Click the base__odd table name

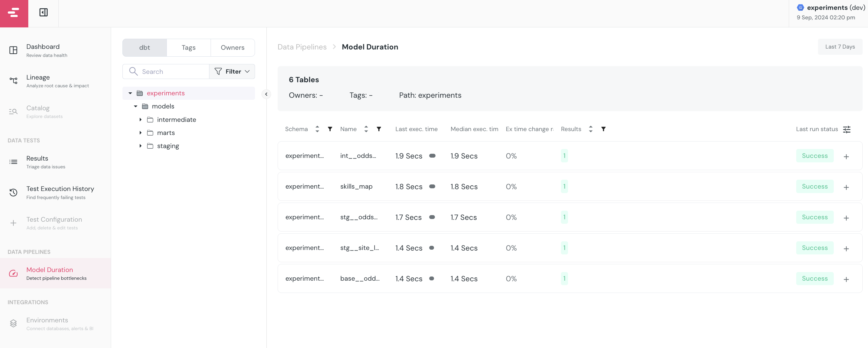360,278
